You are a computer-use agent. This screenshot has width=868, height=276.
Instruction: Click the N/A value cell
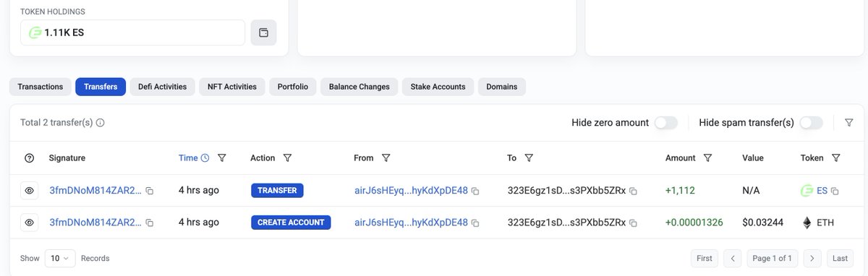pyautogui.click(x=751, y=191)
